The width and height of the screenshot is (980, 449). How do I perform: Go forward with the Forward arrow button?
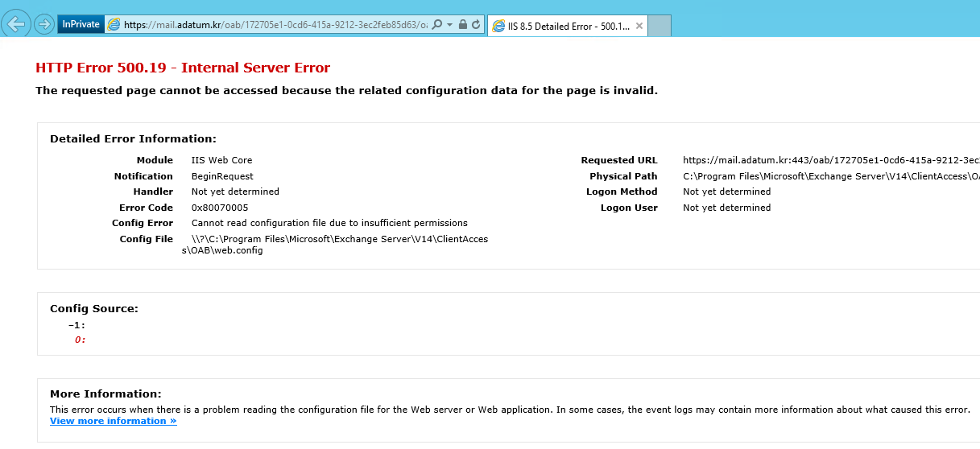(43, 24)
